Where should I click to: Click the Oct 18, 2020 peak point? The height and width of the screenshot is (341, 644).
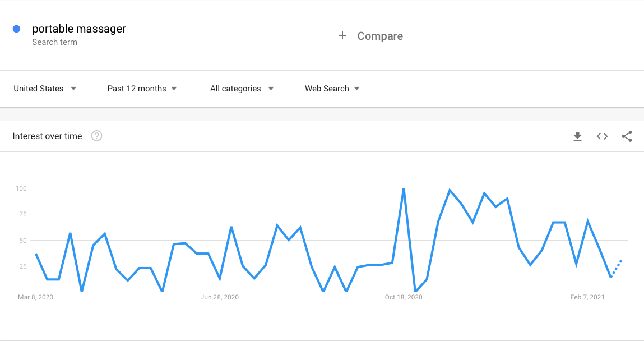pos(404,189)
